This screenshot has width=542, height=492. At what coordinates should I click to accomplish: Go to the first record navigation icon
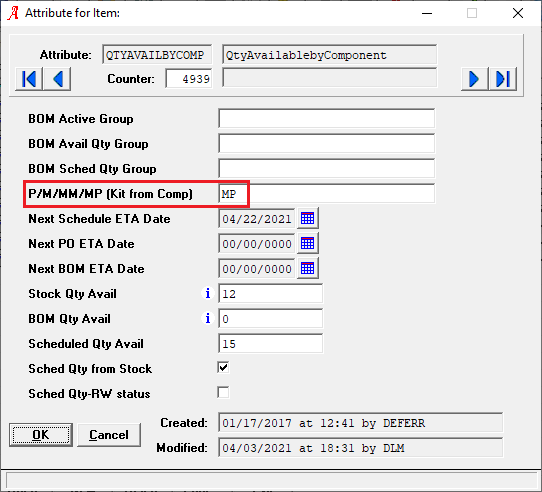(29, 79)
